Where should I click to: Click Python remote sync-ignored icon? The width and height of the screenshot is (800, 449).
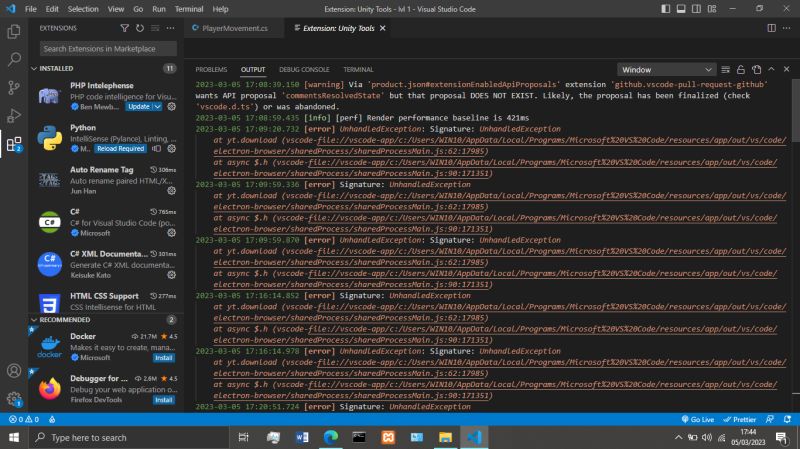(x=157, y=148)
